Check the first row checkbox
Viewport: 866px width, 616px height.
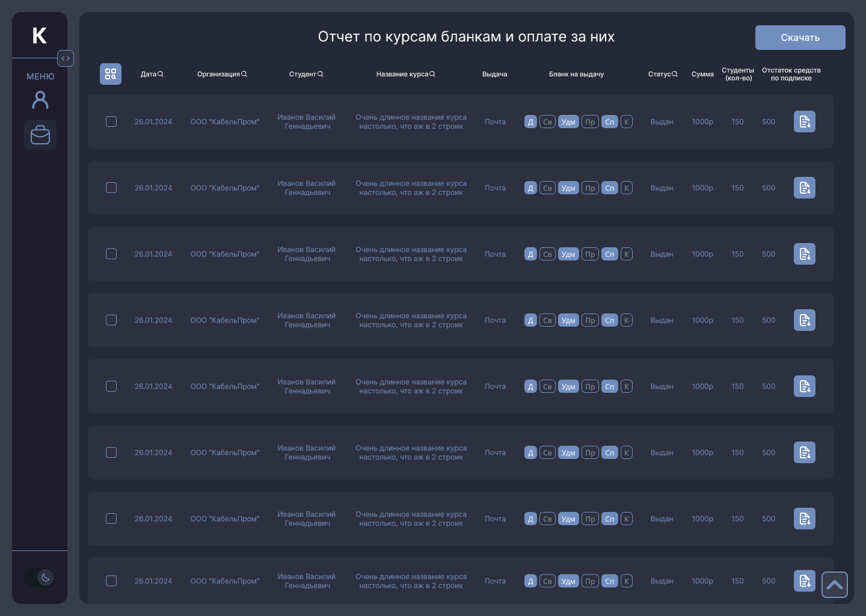(111, 122)
